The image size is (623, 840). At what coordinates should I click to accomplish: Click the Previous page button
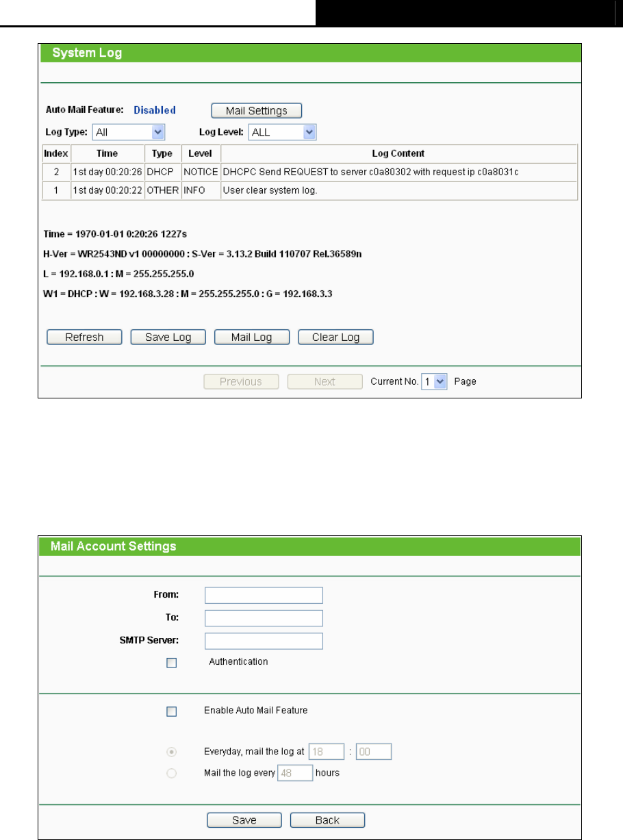(241, 381)
